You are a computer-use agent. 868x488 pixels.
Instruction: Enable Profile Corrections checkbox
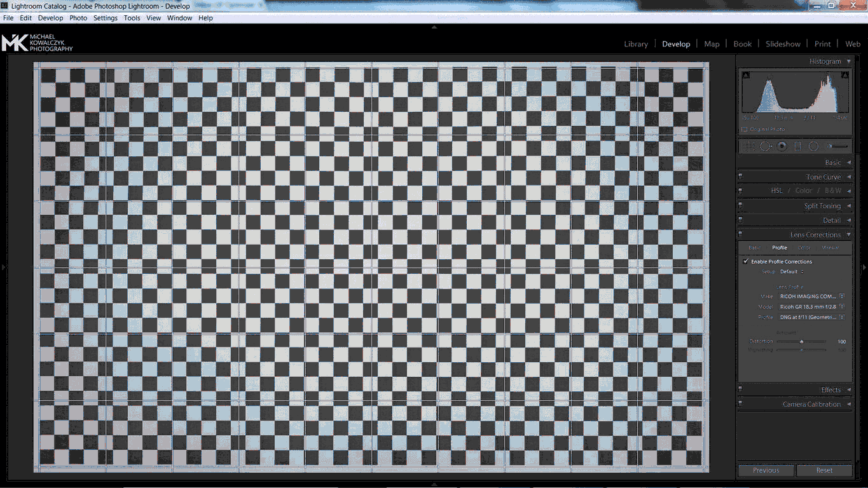click(x=746, y=261)
